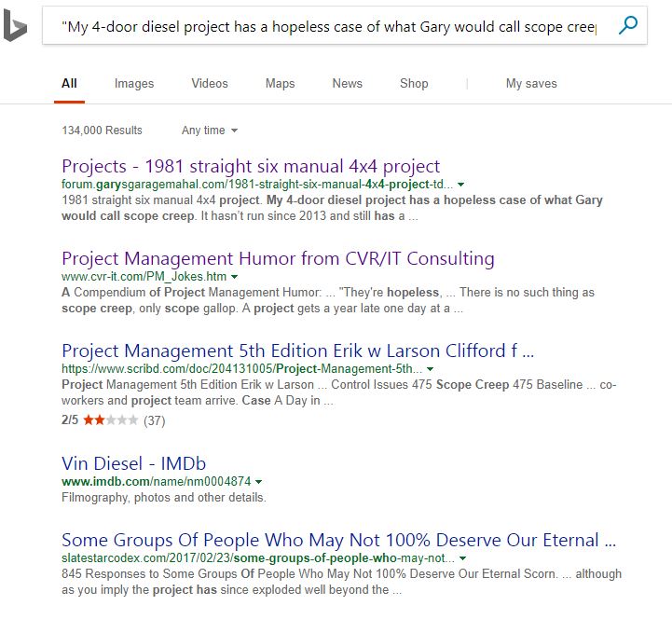Open the Maps tab
Viewport: 672px width, 619px height.
point(280,84)
